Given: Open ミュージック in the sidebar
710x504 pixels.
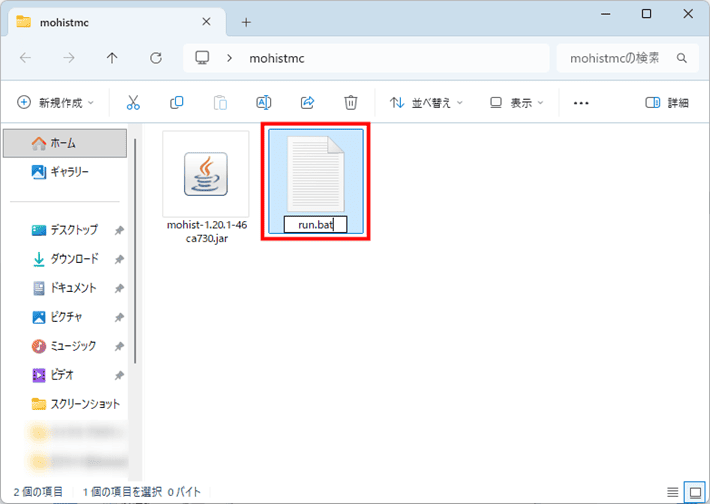Looking at the screenshot, I should pos(64,346).
